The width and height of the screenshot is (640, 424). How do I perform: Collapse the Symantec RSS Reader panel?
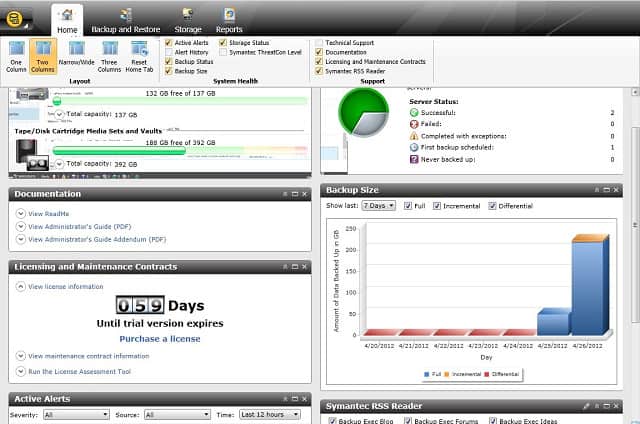597,406
